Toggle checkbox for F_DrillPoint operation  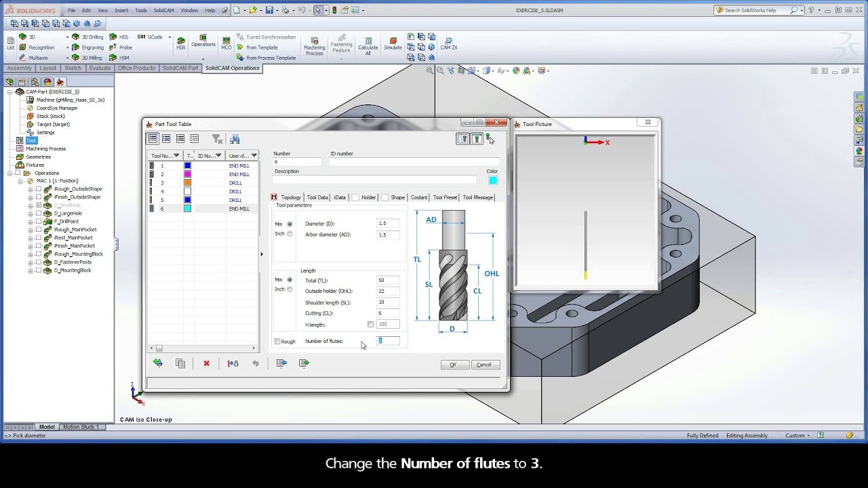(39, 222)
